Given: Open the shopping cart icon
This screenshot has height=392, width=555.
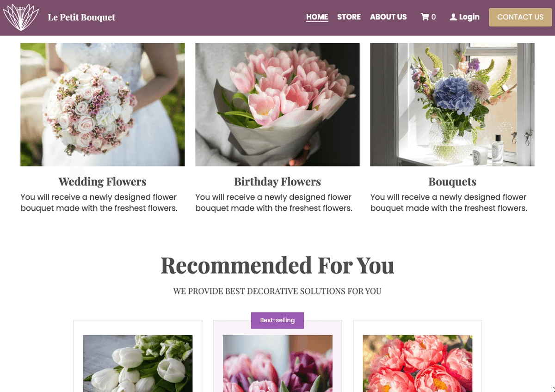Looking at the screenshot, I should point(425,17).
